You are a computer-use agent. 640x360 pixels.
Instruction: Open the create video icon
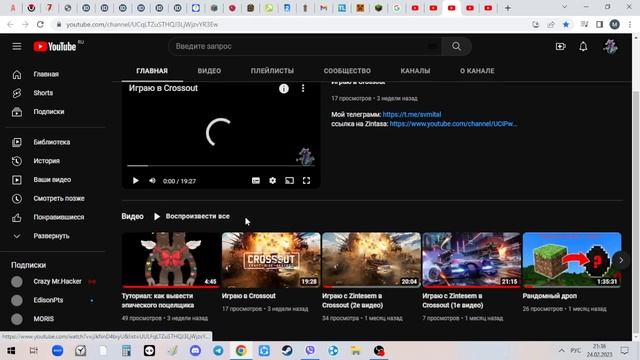coord(560,47)
